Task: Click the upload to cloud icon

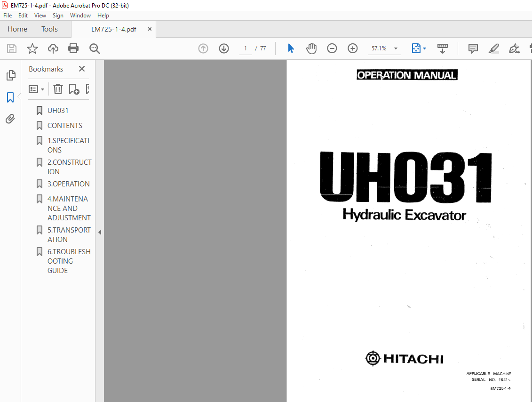Action: [53, 48]
